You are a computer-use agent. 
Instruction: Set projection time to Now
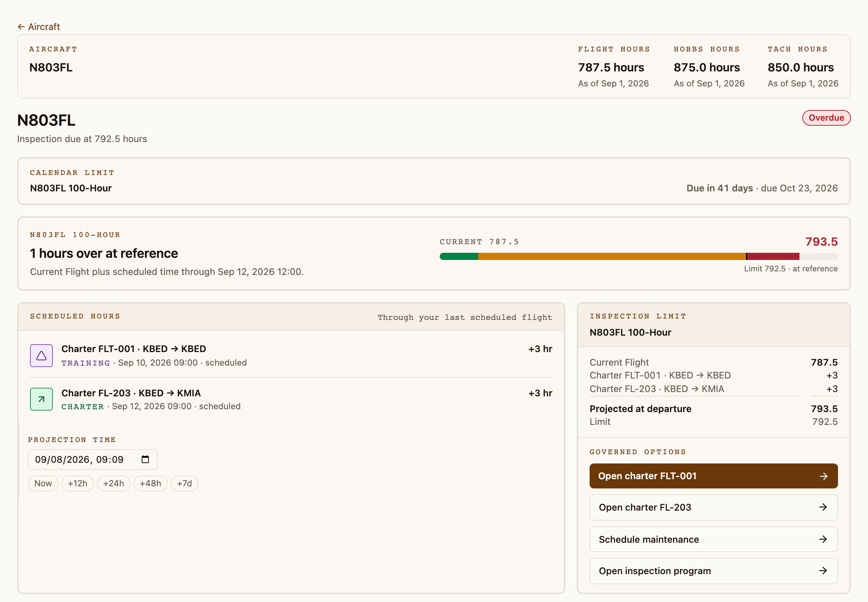(43, 483)
